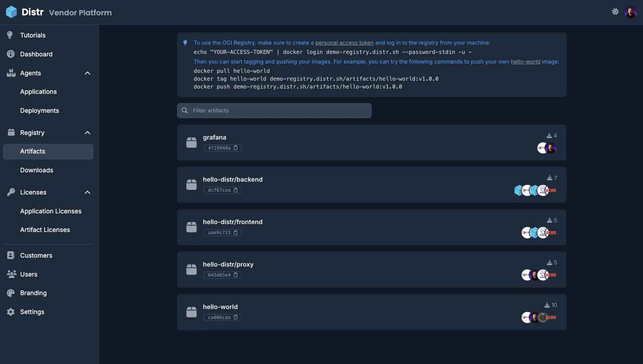This screenshot has width=643, height=364.
Task: Click the Users people icon in sidebar
Action: coord(11,274)
